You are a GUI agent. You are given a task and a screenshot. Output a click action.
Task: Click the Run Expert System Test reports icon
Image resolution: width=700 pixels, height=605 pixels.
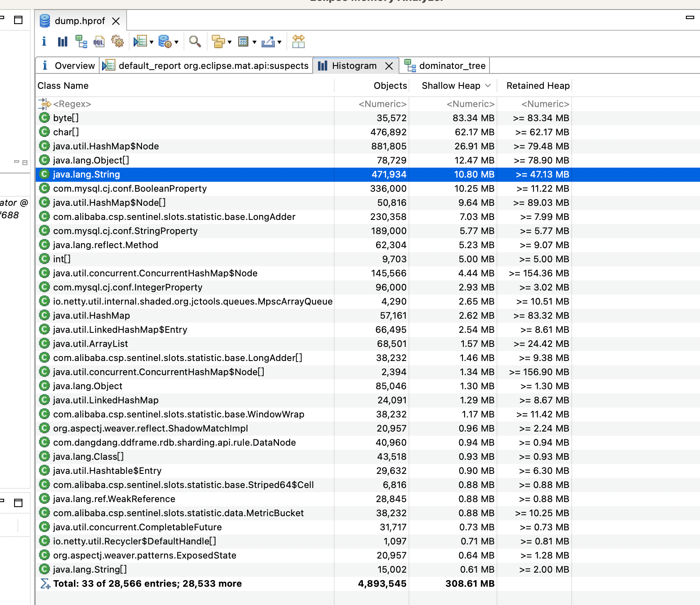140,41
